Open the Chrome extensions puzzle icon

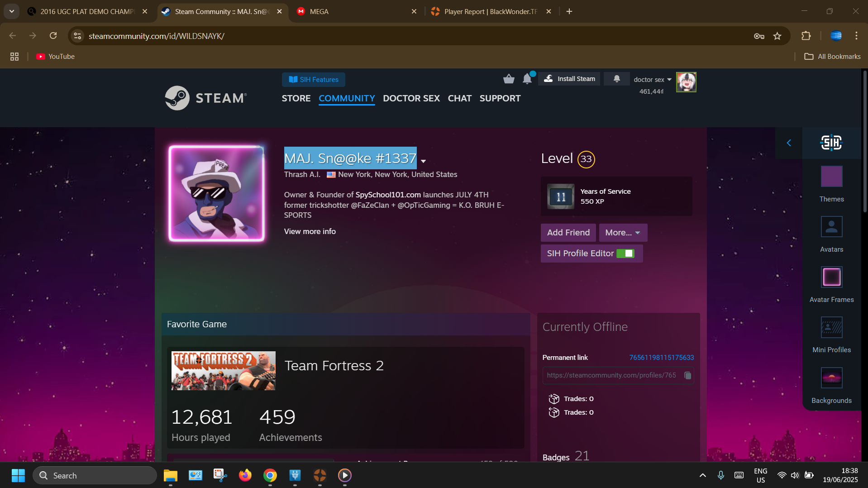[806, 36]
